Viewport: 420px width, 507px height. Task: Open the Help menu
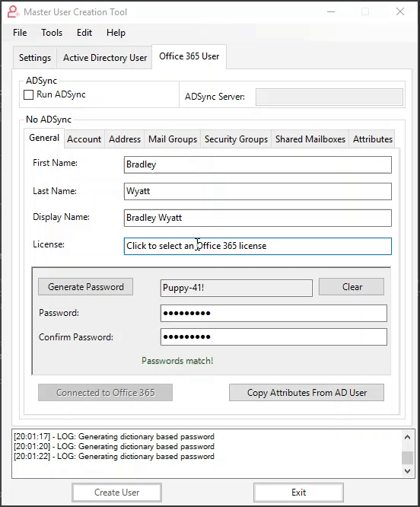coord(116,33)
